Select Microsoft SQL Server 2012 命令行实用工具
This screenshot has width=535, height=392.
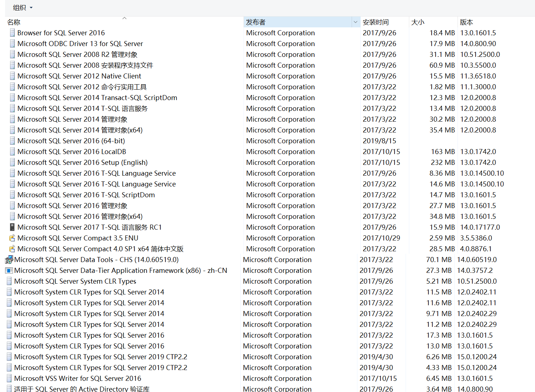[82, 87]
